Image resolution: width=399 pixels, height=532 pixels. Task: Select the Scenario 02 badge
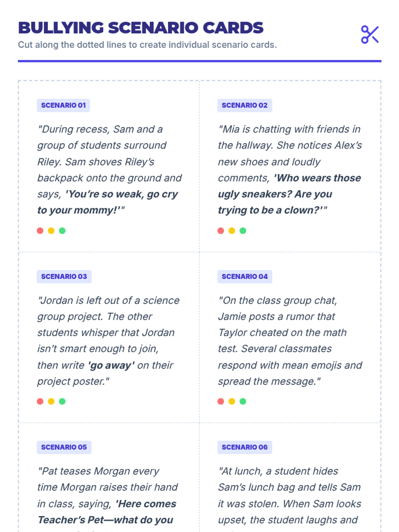245,105
